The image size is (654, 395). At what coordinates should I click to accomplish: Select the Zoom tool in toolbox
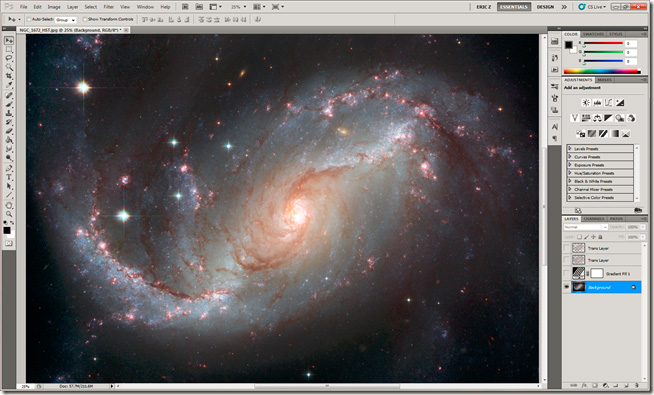pyautogui.click(x=9, y=214)
